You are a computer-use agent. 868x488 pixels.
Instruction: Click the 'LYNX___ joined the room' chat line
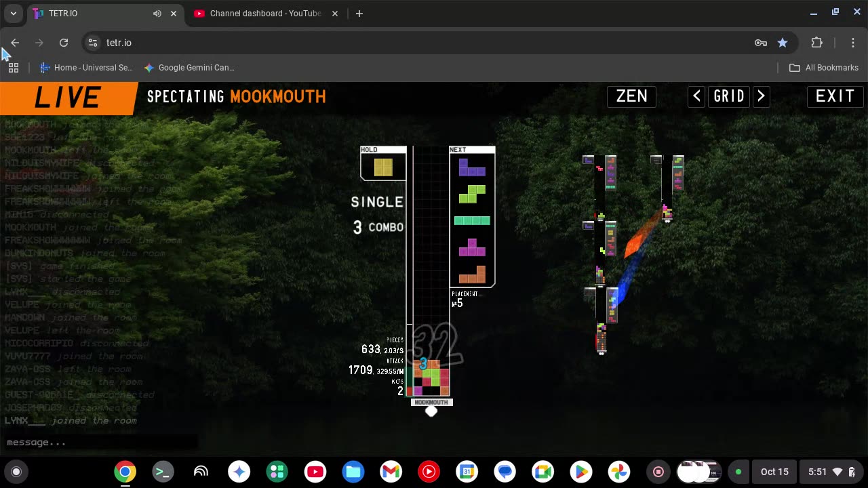point(71,421)
